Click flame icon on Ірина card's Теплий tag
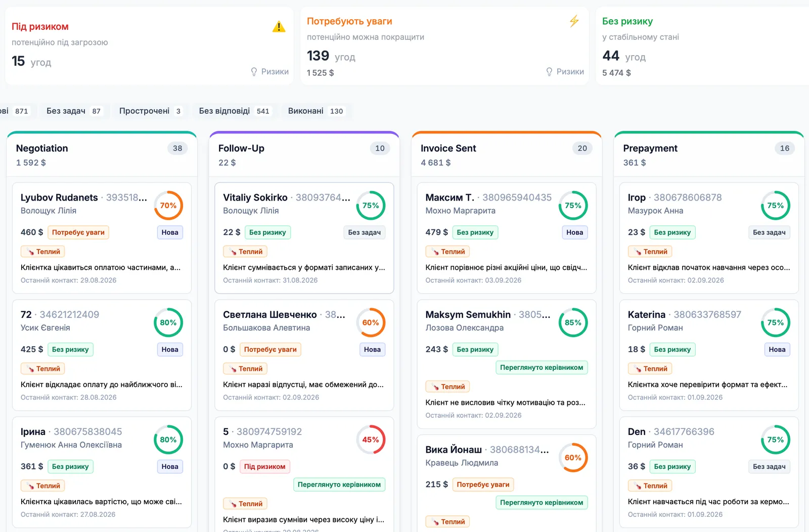The height and width of the screenshot is (532, 809). click(x=30, y=486)
